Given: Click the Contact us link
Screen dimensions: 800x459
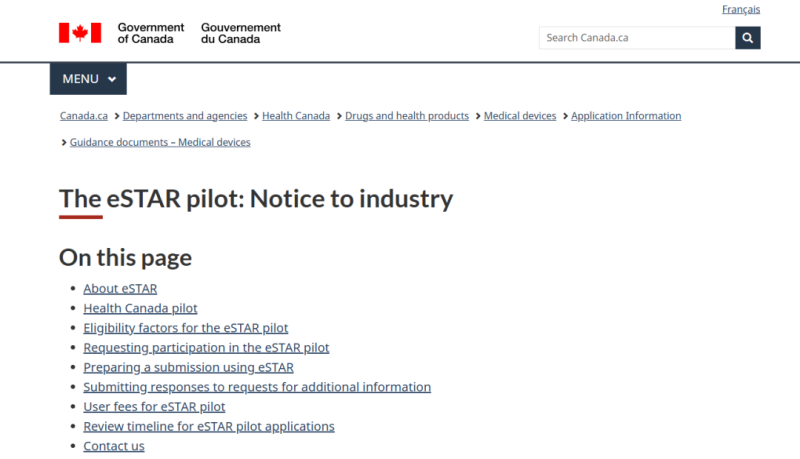Looking at the screenshot, I should pyautogui.click(x=114, y=446).
